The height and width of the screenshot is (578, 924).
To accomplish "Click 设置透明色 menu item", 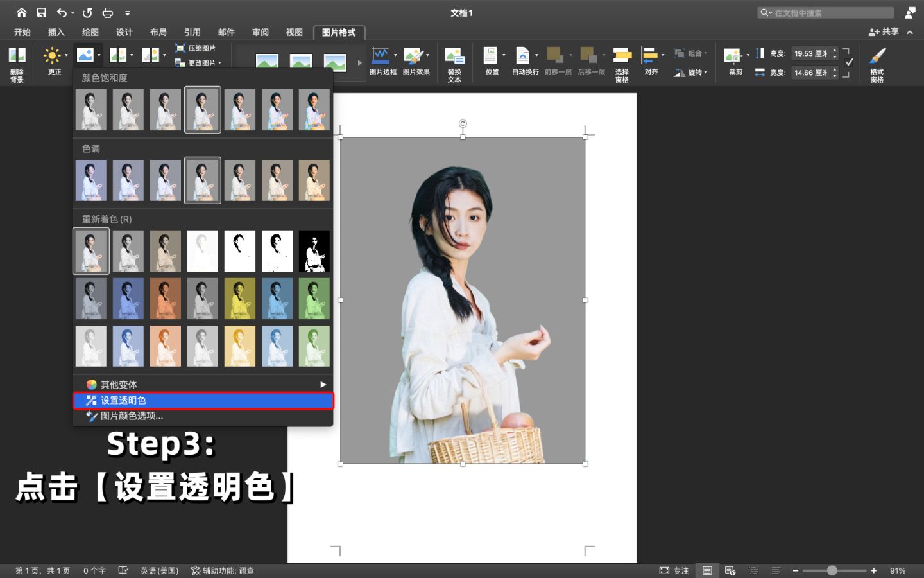I will [x=203, y=400].
